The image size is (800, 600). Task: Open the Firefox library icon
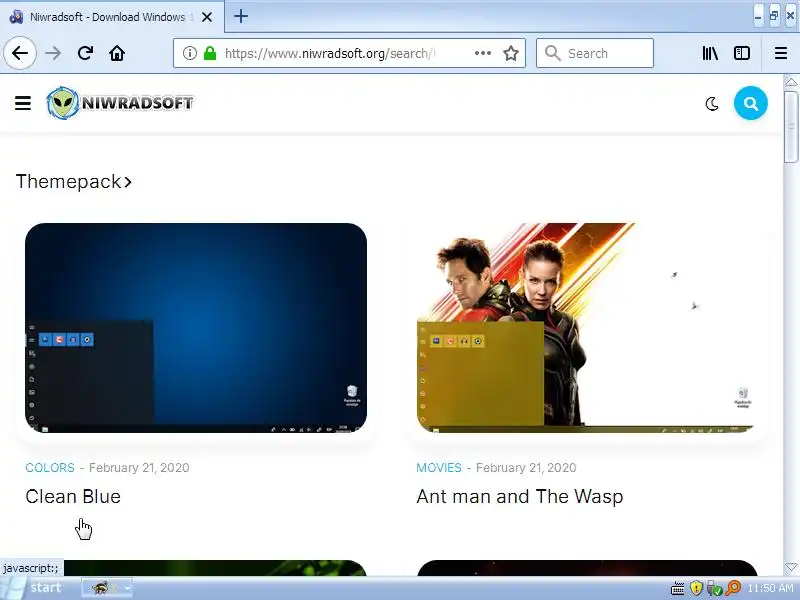pyautogui.click(x=710, y=53)
